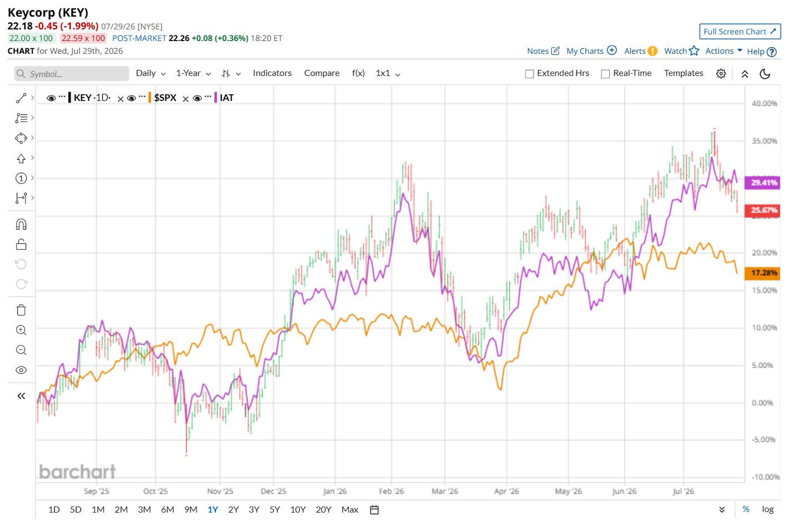
Task: Hide the $SPX series with eye icon
Action: click(132, 98)
